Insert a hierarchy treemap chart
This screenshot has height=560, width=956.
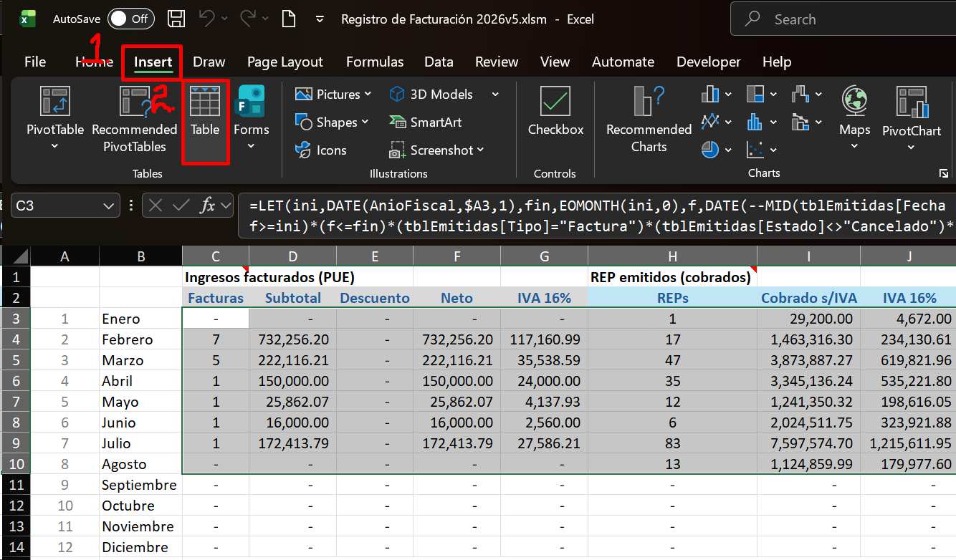click(755, 94)
